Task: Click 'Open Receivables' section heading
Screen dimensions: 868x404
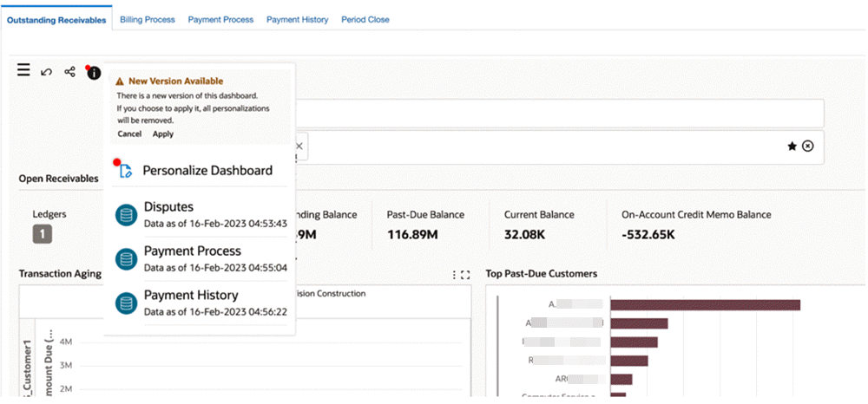Action: coord(59,179)
